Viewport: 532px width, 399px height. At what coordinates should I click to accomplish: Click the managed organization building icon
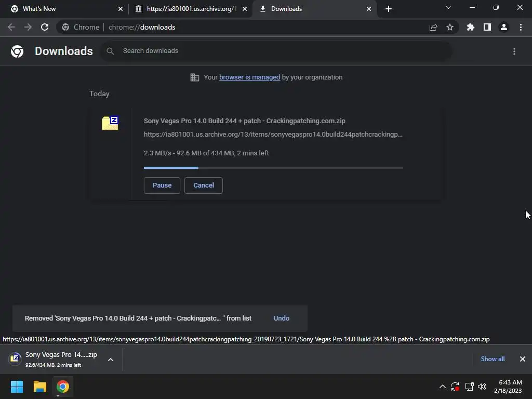tap(195, 77)
